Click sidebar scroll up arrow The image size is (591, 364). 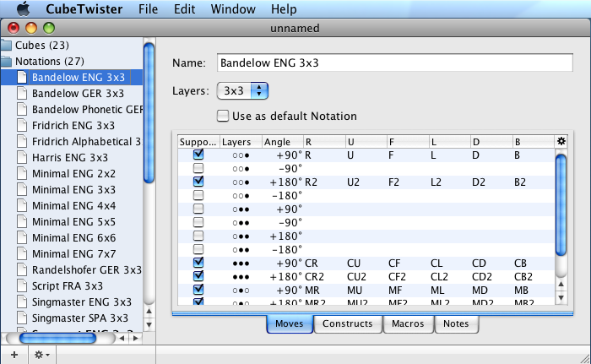click(149, 312)
